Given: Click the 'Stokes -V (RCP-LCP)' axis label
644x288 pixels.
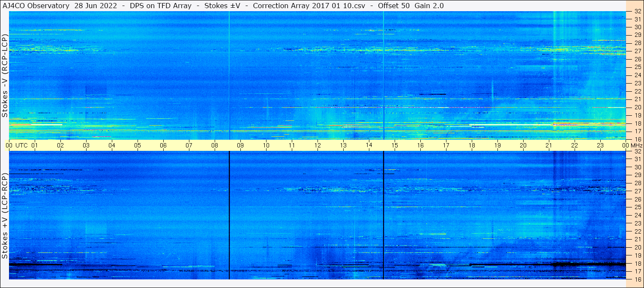Looking at the screenshot, I should pyautogui.click(x=5, y=75).
